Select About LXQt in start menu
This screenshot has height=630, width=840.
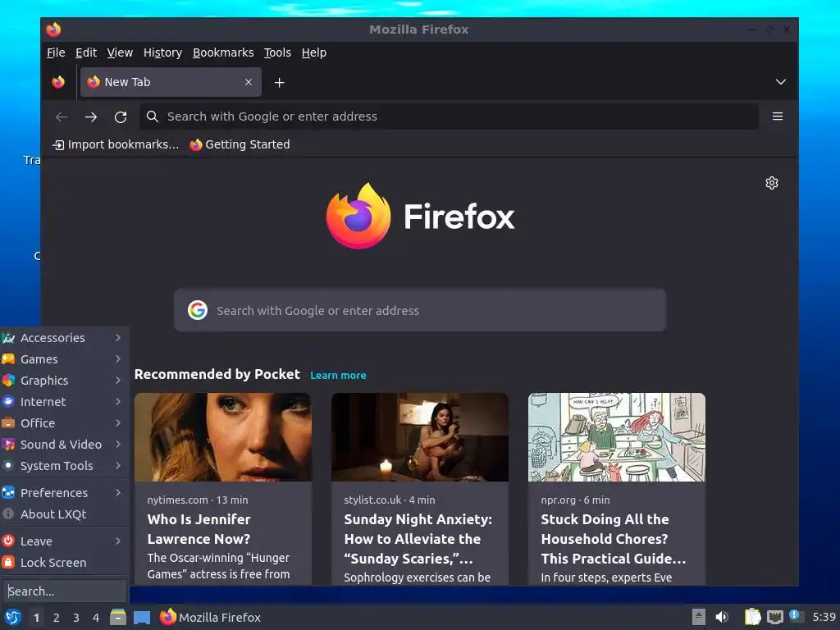(64, 514)
